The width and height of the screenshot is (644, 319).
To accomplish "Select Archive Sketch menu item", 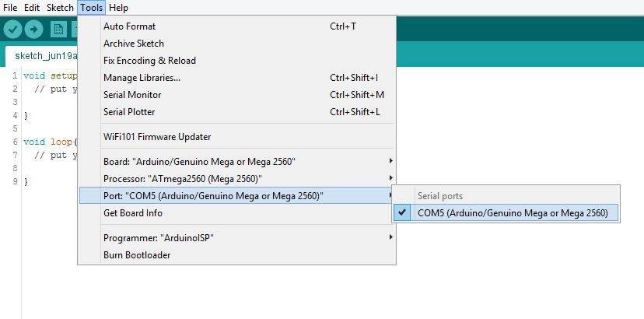I will pos(237,44).
